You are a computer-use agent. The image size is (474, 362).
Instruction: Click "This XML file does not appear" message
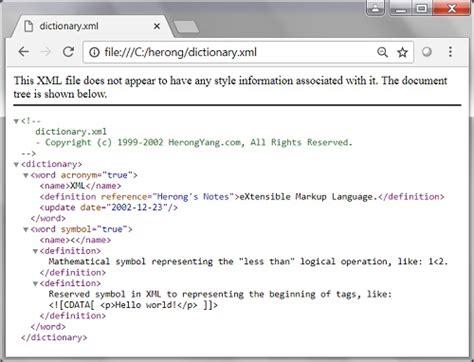point(230,87)
